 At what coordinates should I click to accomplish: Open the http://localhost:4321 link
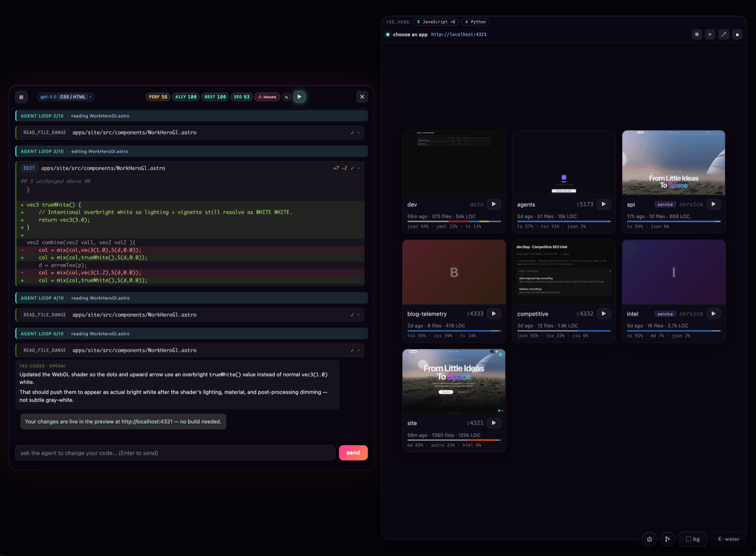click(458, 34)
